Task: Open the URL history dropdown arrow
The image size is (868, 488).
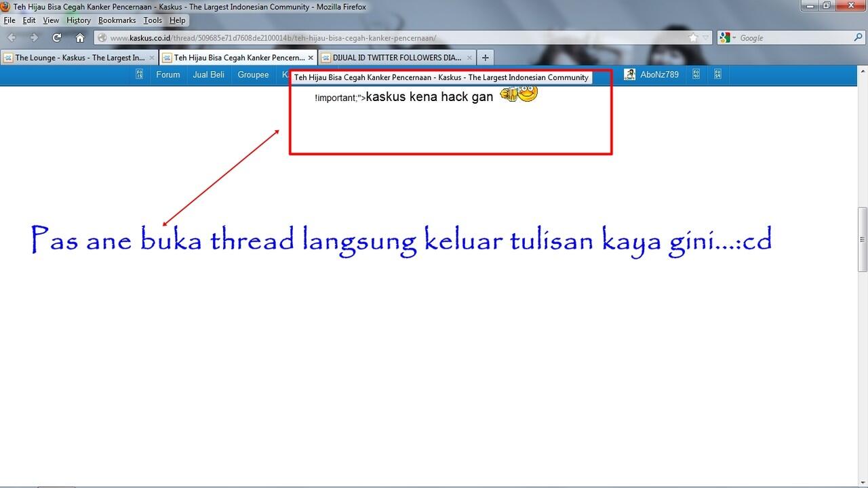Action: click(705, 38)
